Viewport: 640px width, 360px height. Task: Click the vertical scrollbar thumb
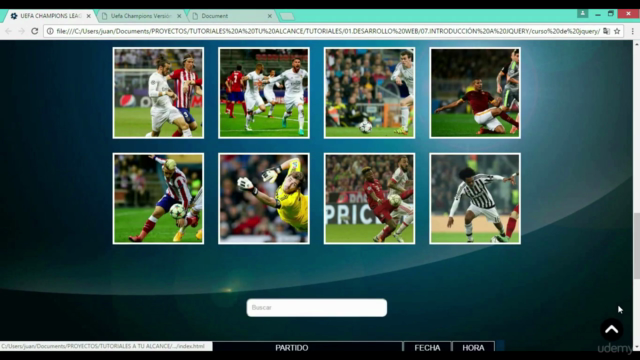click(x=636, y=246)
